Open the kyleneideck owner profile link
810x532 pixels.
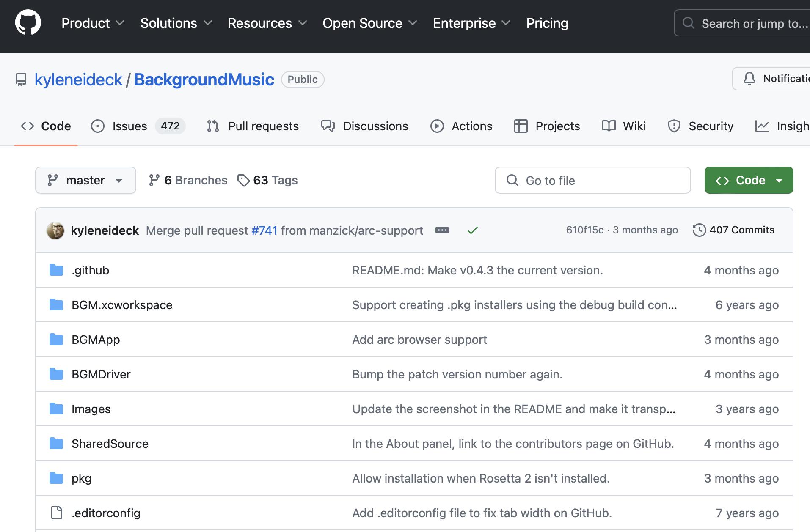tap(78, 80)
